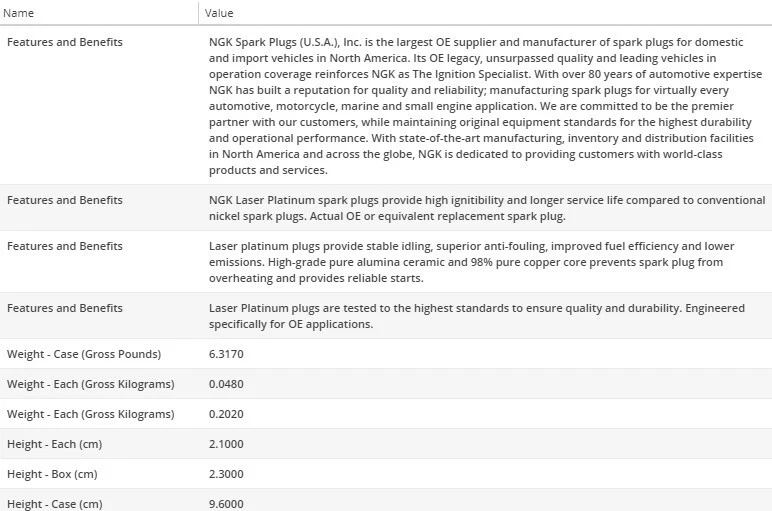Select the "Height - Case (cm)" label
This screenshot has width=772, height=511.
54,504
